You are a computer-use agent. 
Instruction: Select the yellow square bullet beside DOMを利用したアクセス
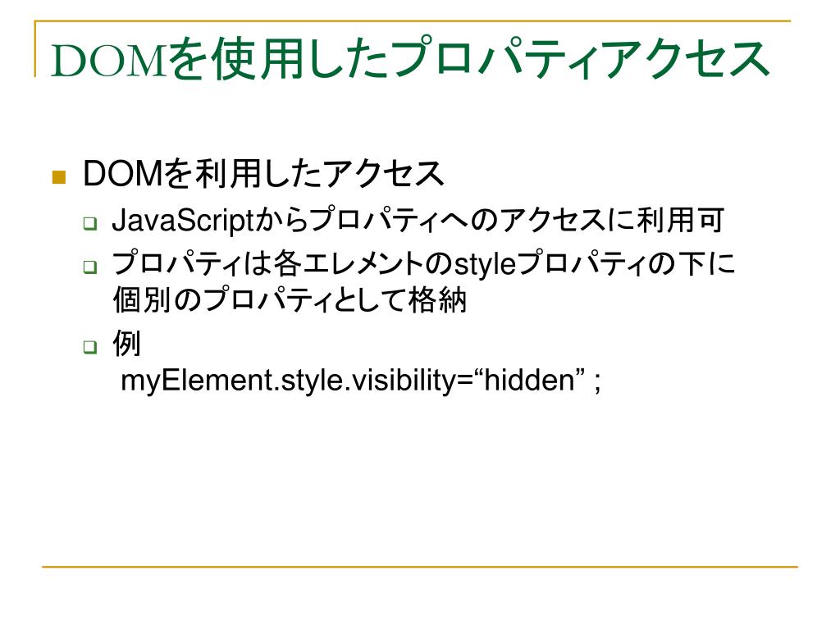click(x=58, y=177)
